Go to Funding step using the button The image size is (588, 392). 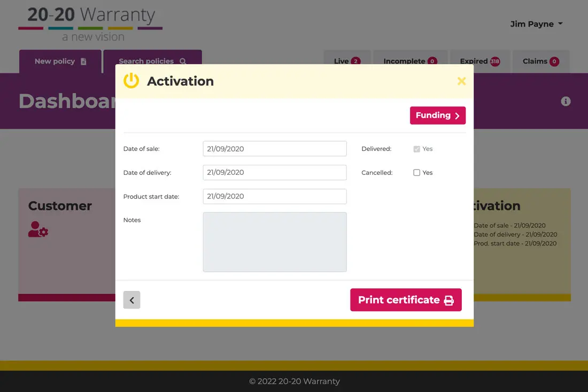[437, 116]
